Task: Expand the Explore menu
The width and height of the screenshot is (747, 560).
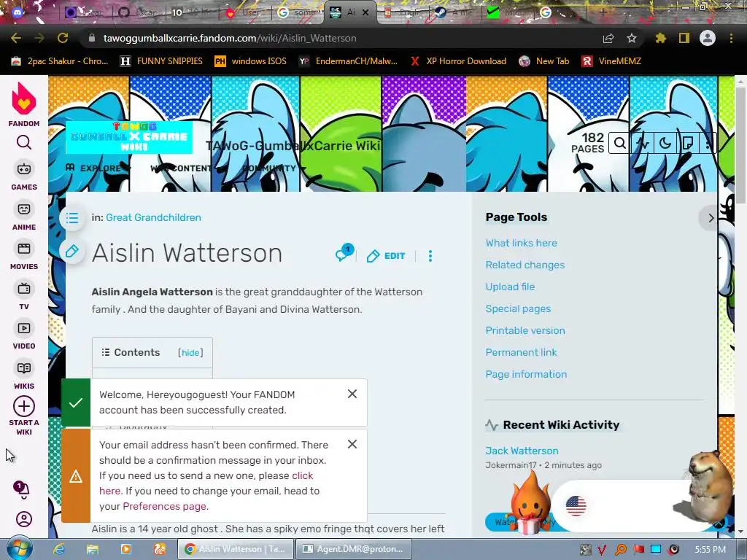Action: pos(98,168)
